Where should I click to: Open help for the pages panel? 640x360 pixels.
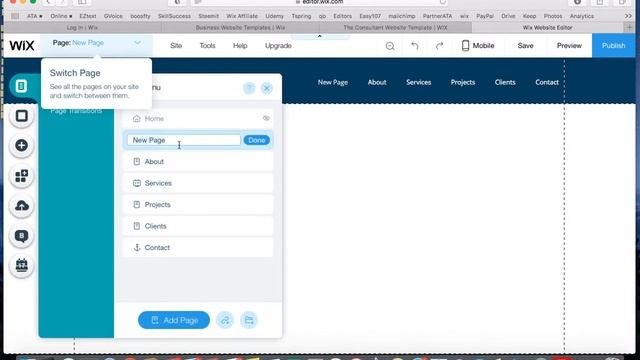[x=249, y=88]
